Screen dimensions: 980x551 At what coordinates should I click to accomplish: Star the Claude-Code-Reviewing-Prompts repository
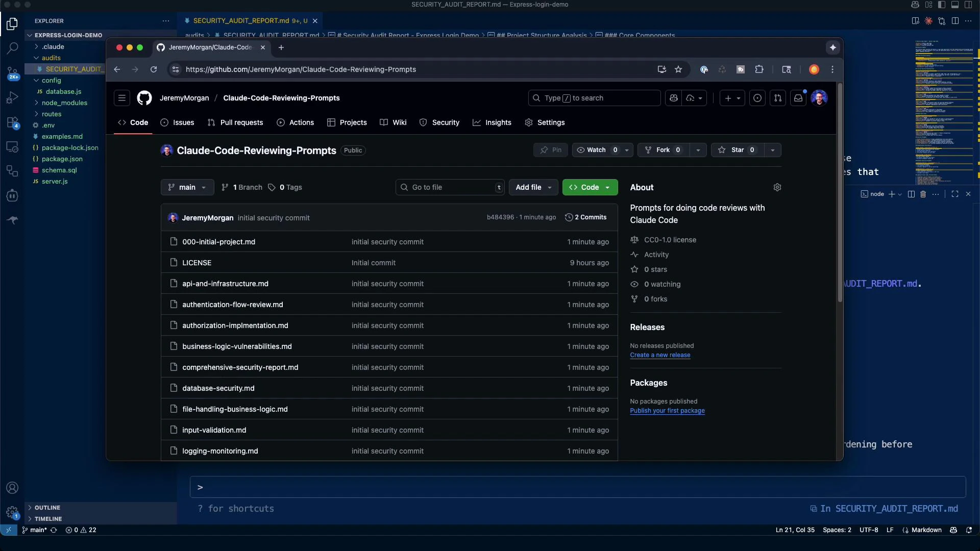738,150
